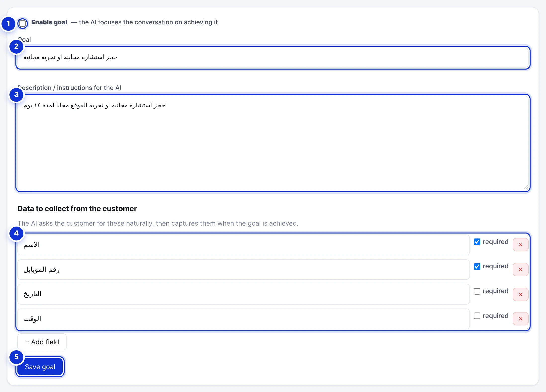Screen dimensions: 546x392
Task: Remove the التاريخ field via its X icon
Action: (520, 294)
